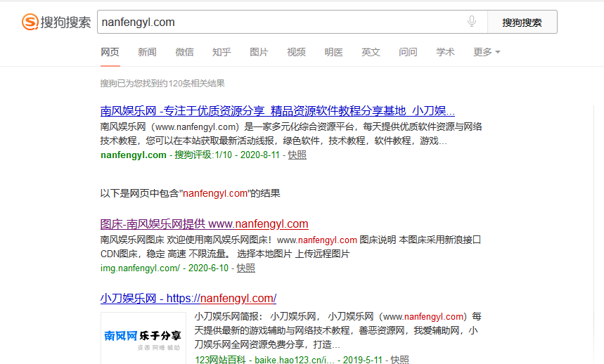Image resolution: width=604 pixels, height=364 pixels.
Task: Open the 明医 tab
Action: 333,52
